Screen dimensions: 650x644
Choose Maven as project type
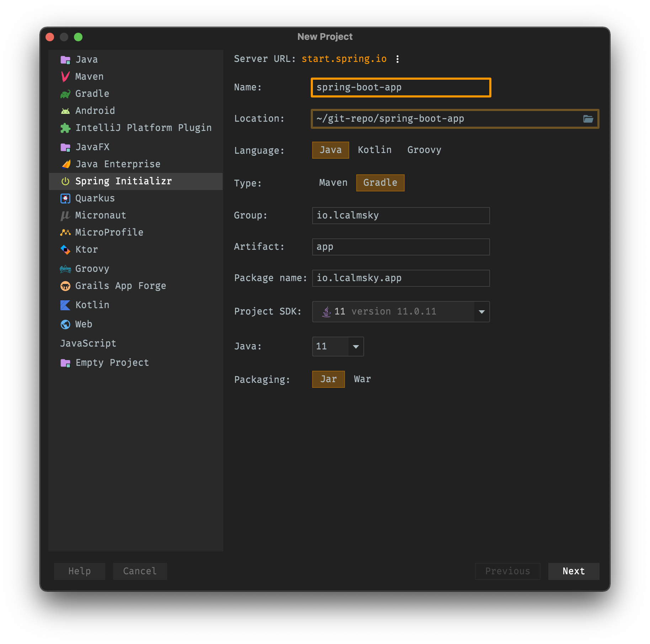[333, 183]
